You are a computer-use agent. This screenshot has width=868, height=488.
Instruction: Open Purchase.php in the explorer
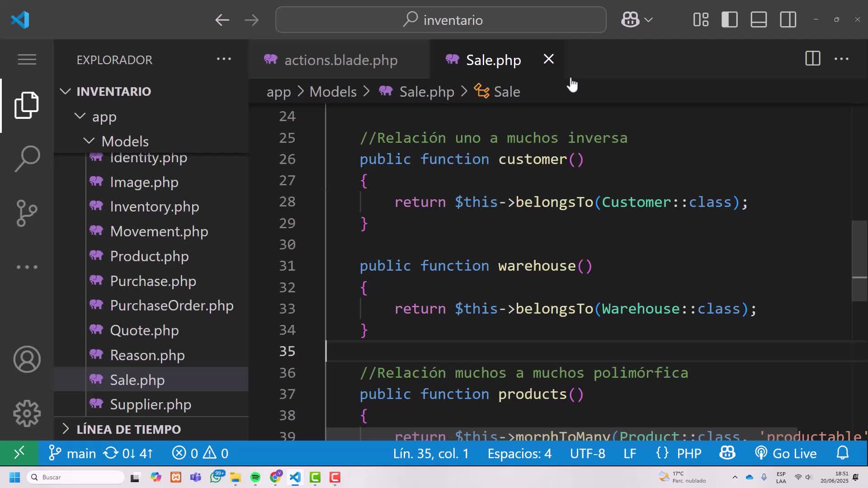click(x=151, y=281)
